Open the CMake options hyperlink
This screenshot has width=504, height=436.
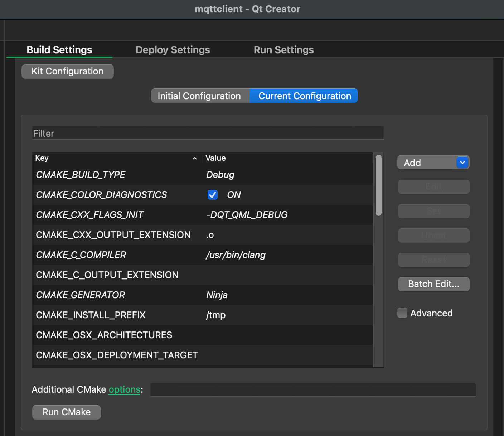pyautogui.click(x=124, y=389)
